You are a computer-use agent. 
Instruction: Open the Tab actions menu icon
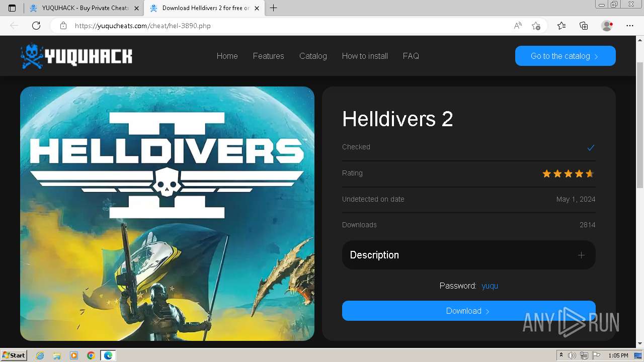click(12, 8)
